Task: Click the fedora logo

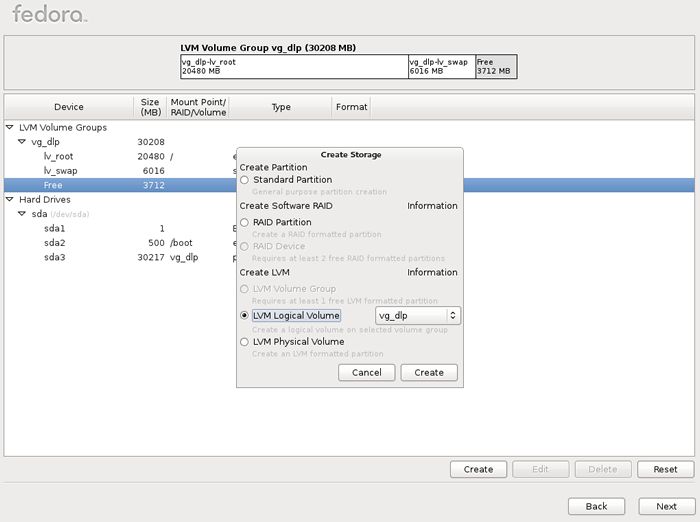Action: coord(49,13)
